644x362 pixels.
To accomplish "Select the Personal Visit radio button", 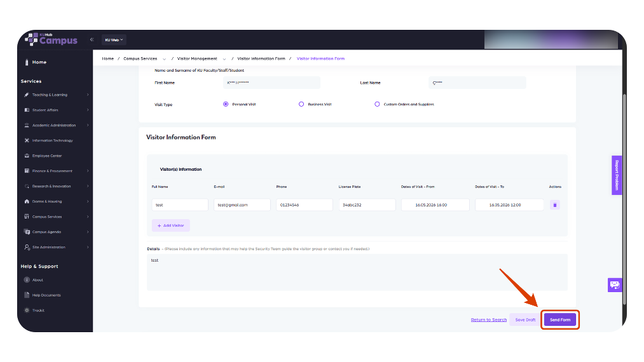I will click(226, 104).
